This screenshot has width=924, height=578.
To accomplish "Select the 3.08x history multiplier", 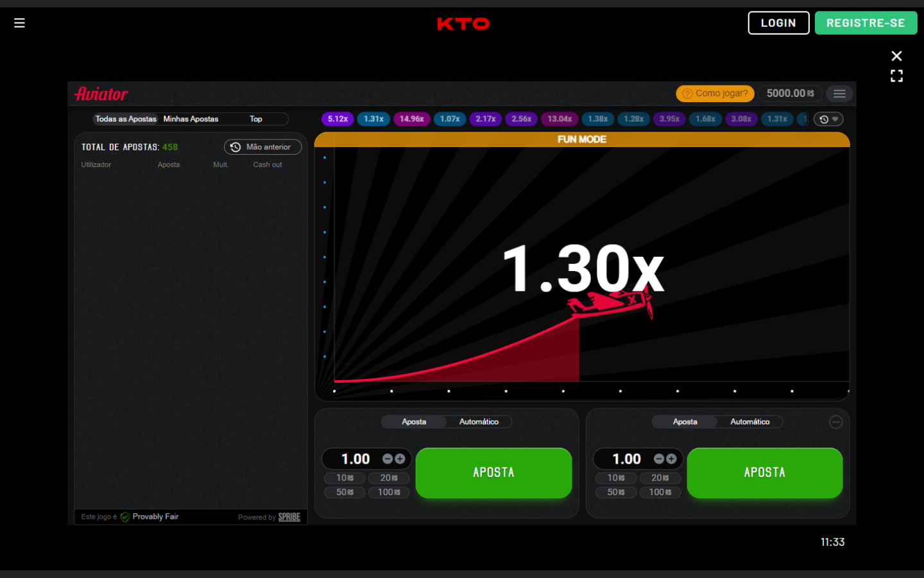I will coord(741,119).
